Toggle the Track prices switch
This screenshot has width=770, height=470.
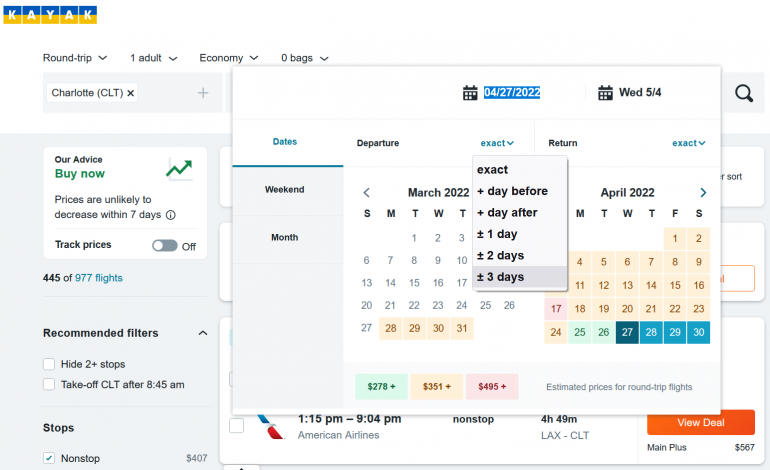164,245
